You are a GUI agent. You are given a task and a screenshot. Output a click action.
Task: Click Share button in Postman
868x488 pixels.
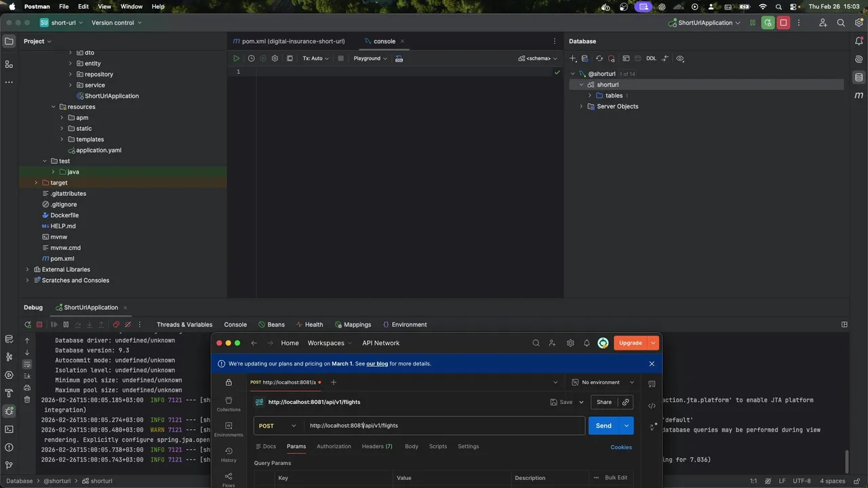click(604, 402)
